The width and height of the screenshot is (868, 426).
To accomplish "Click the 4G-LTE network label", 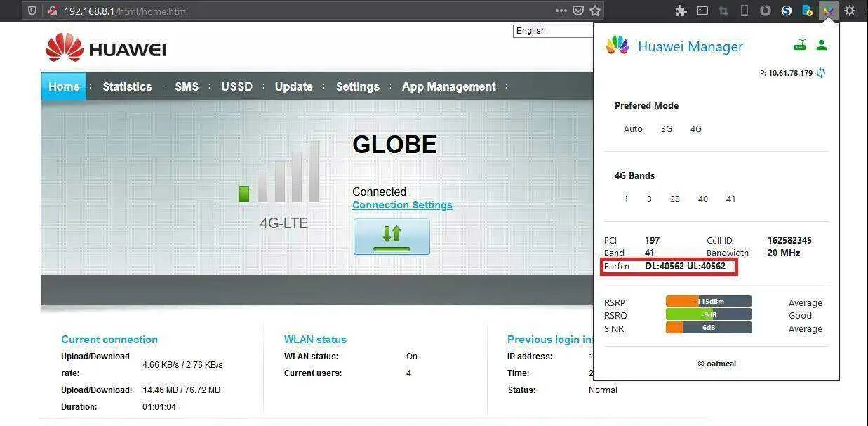I will click(283, 223).
